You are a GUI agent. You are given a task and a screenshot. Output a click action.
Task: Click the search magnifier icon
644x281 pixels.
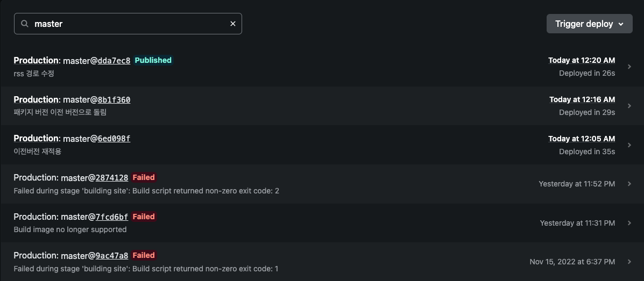tap(25, 24)
